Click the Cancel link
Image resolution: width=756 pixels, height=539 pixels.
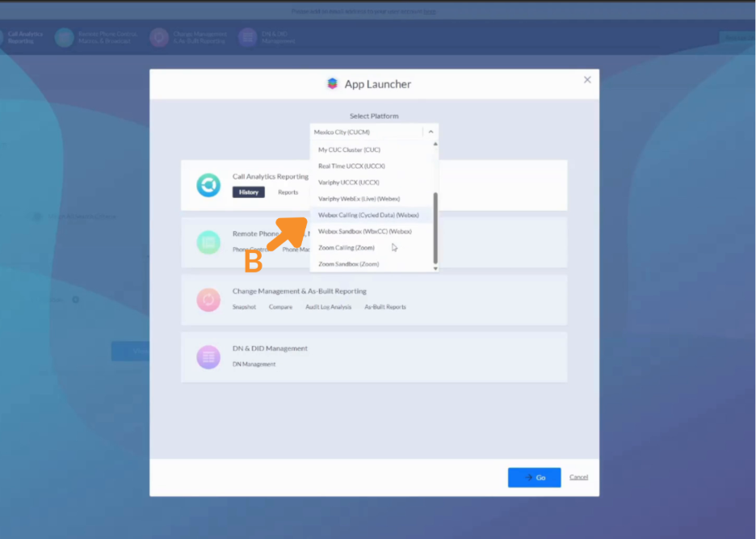pos(578,478)
